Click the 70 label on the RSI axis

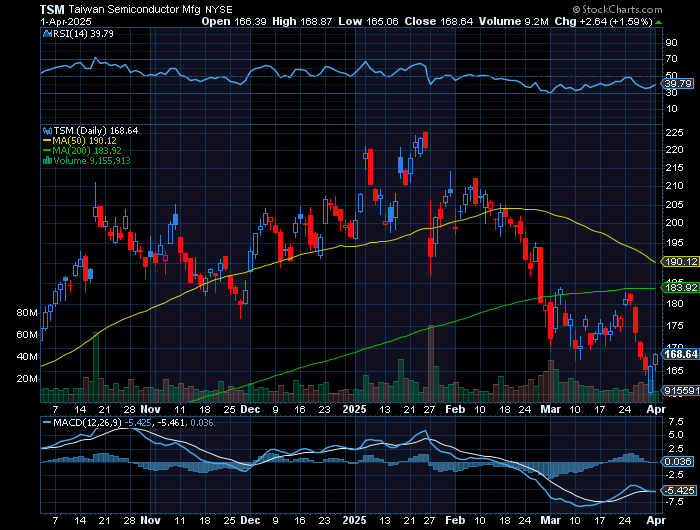tap(671, 59)
